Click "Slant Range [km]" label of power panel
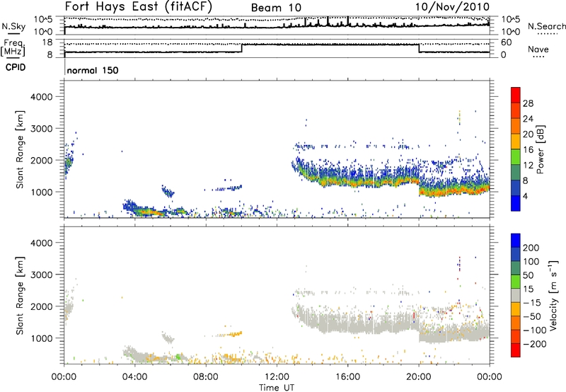 [20, 149]
